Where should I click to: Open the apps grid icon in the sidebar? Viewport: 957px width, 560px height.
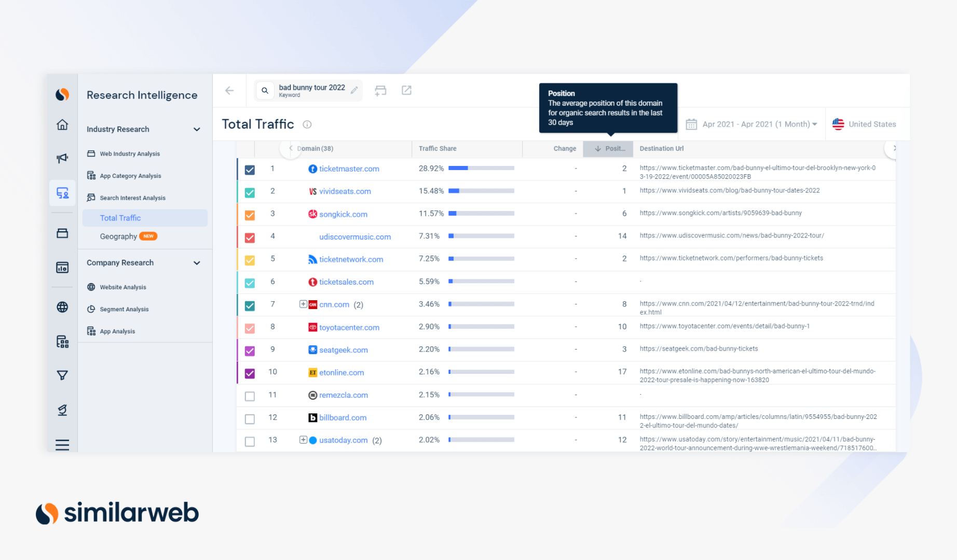click(62, 342)
